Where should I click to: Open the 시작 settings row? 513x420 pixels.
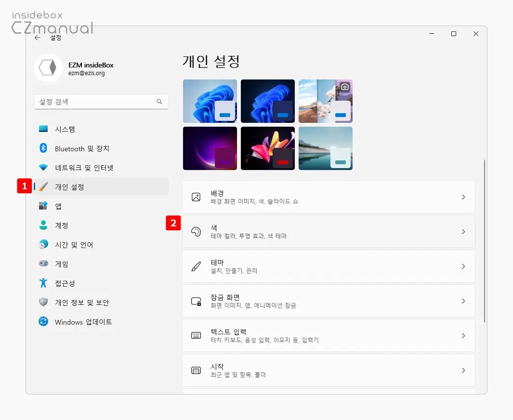(329, 370)
